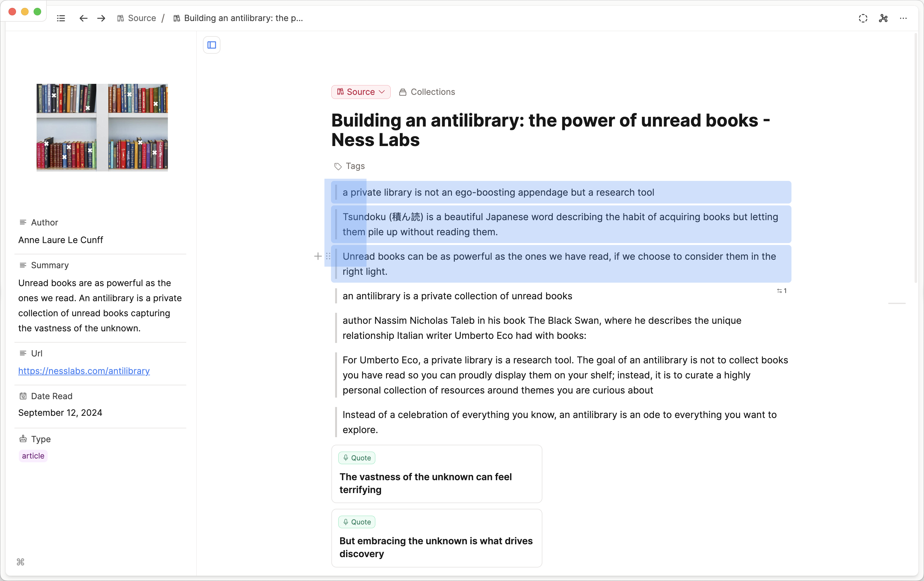The image size is (924, 581).
Task: Click the backlink count on the antilibrary block
Action: point(782,290)
